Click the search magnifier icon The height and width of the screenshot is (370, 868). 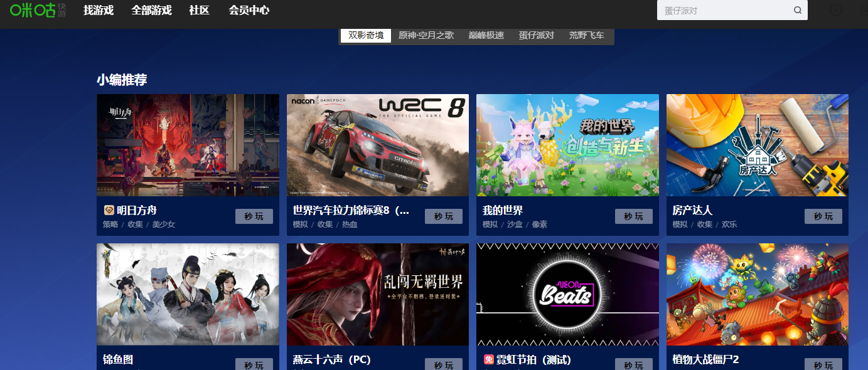point(798,10)
